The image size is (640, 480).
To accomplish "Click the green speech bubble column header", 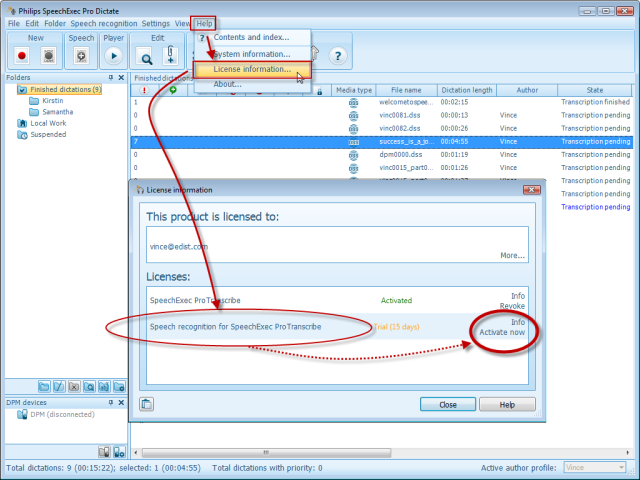I will click(x=173, y=90).
